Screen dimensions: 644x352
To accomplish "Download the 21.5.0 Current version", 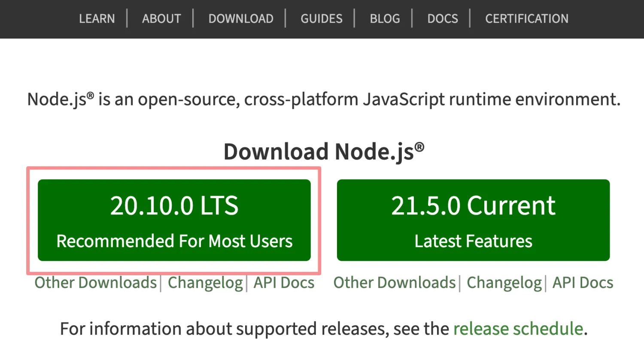I will point(473,220).
